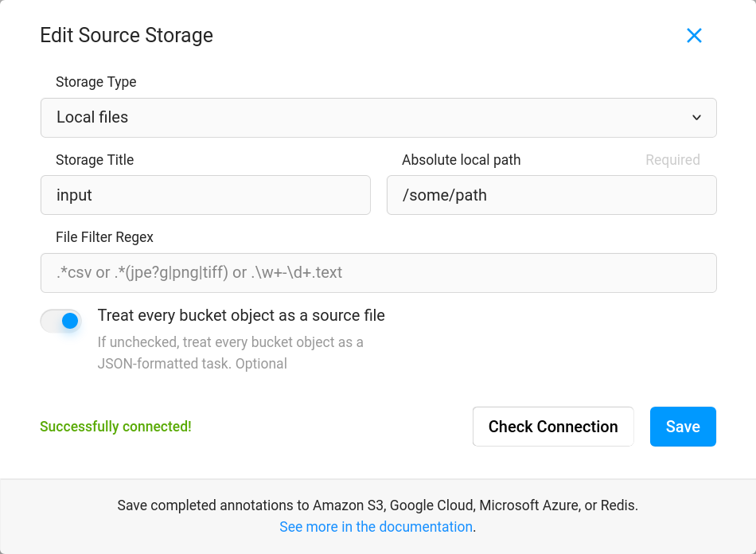
Task: Click the 'If unchecked' toggle description text
Action: click(230, 353)
